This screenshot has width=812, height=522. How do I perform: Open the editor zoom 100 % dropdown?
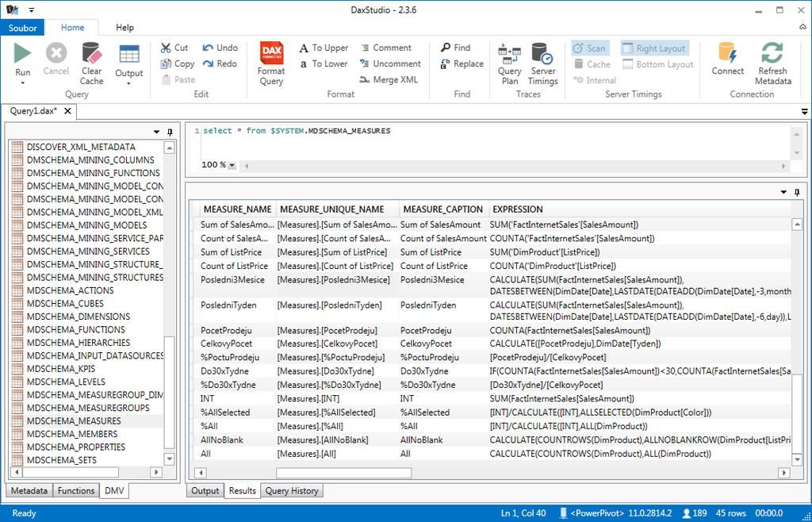coord(232,166)
